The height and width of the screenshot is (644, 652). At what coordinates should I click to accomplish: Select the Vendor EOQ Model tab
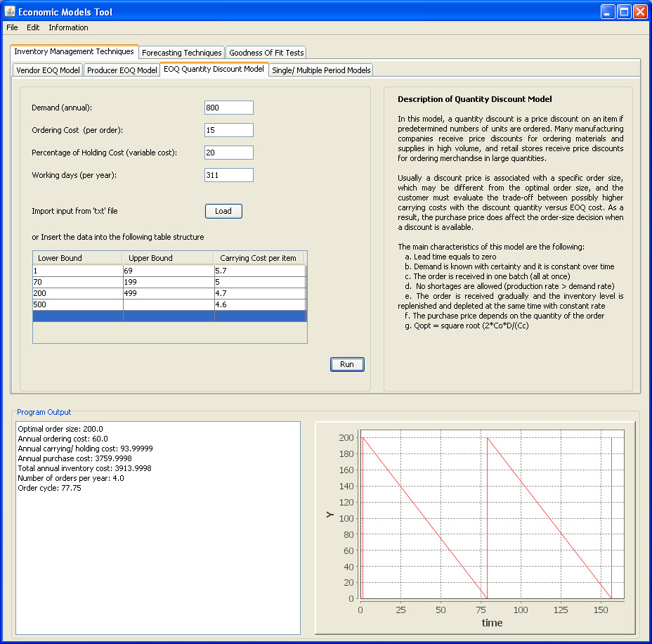click(48, 70)
